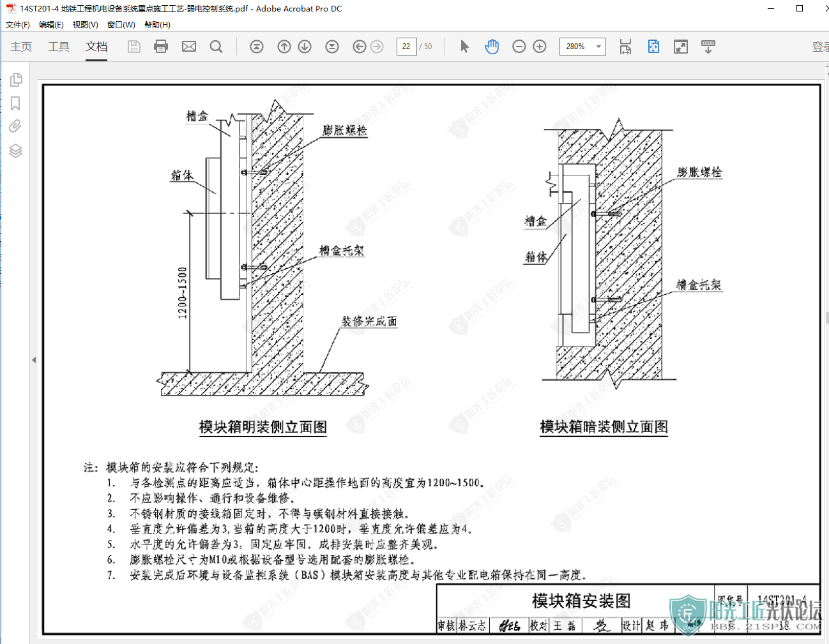Click fit width scrolling mode icon
Viewport: 829px width, 644px height.
(625, 47)
